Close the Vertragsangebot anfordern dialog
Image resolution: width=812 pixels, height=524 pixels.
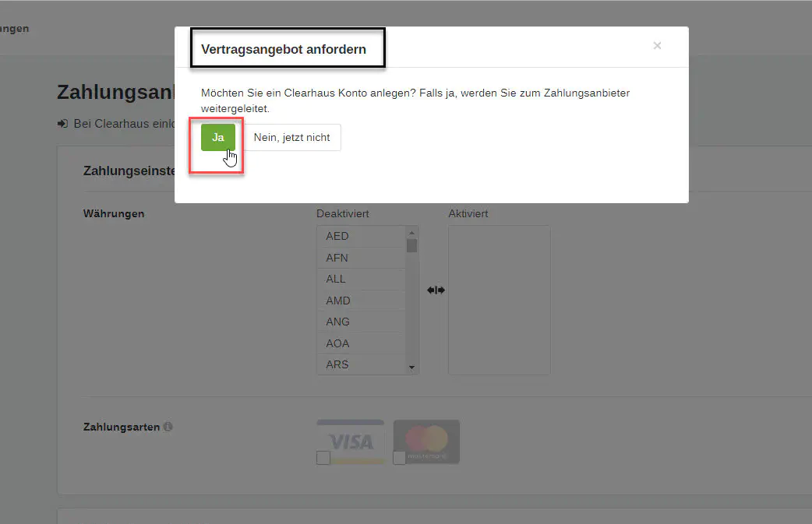657,46
